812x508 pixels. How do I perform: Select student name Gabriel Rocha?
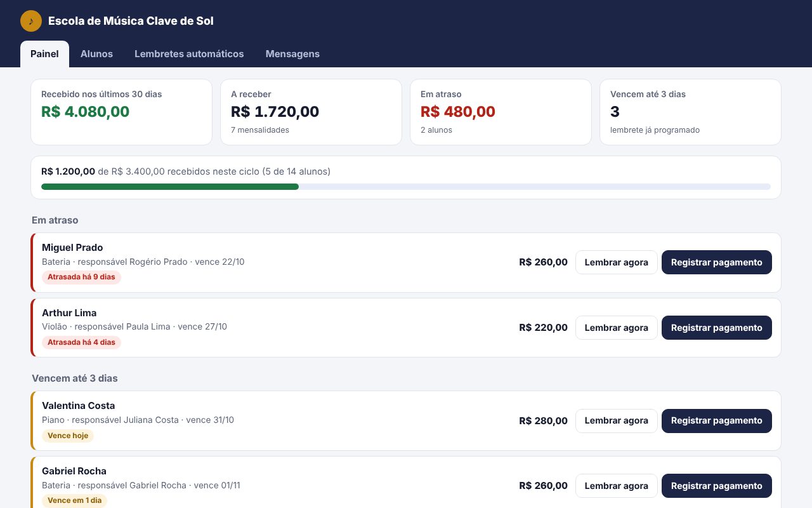point(74,471)
